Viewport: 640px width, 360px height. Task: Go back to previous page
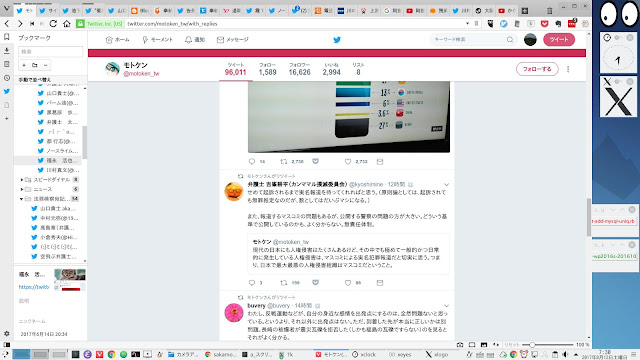(x=7, y=24)
